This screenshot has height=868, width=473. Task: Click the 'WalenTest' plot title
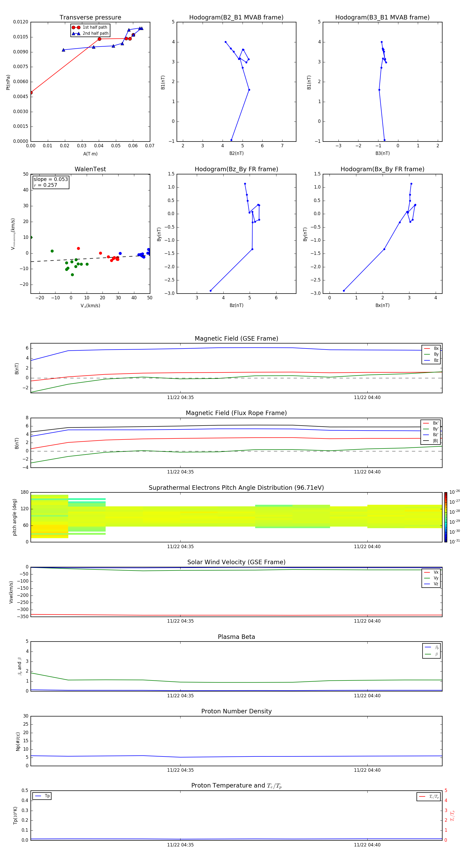coord(90,169)
